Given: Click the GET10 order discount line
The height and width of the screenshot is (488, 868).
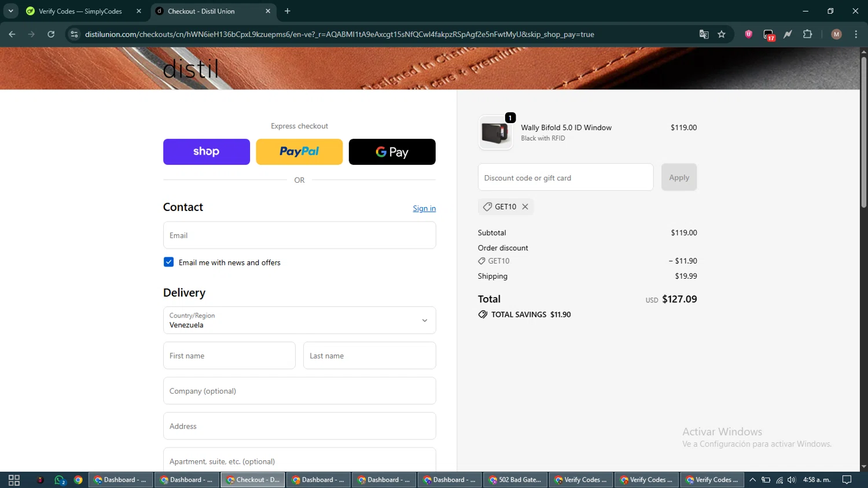Looking at the screenshot, I should 587,261.
